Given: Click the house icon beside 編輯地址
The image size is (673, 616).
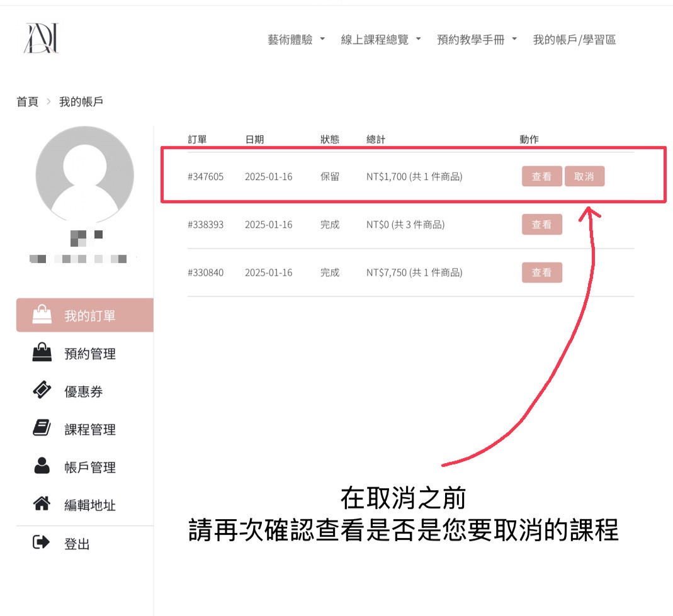Looking at the screenshot, I should (42, 505).
